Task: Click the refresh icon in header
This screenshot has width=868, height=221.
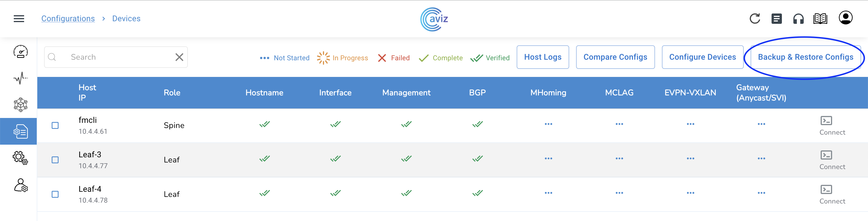Action: click(754, 19)
